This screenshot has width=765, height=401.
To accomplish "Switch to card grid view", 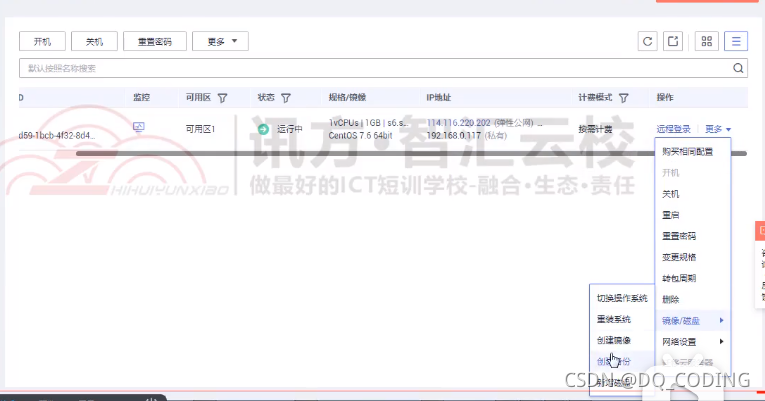I will pyautogui.click(x=706, y=41).
